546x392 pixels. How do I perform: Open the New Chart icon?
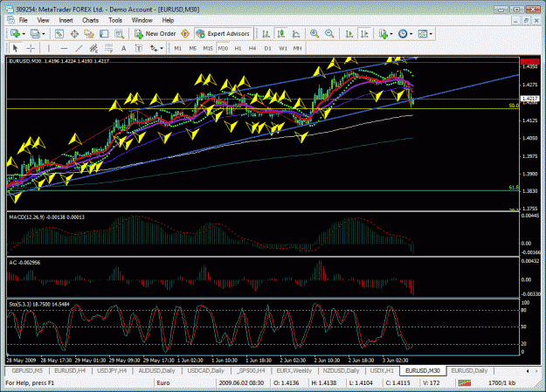click(15, 34)
